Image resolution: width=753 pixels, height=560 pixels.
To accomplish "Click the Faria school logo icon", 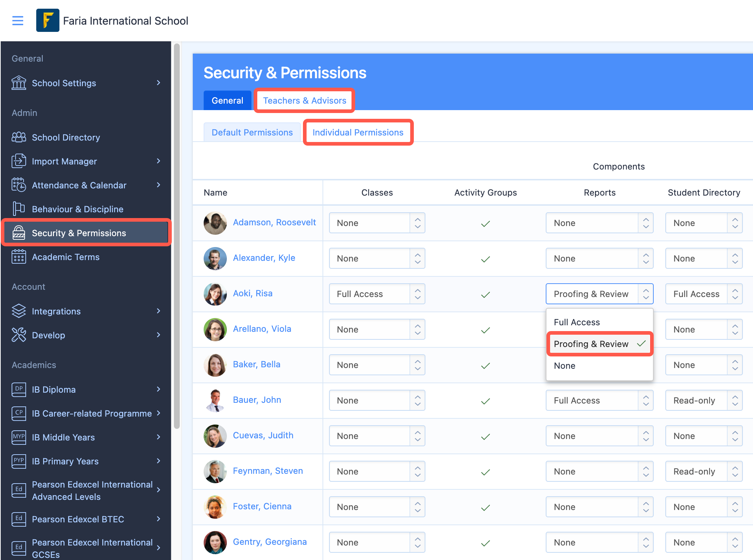I will [47, 21].
